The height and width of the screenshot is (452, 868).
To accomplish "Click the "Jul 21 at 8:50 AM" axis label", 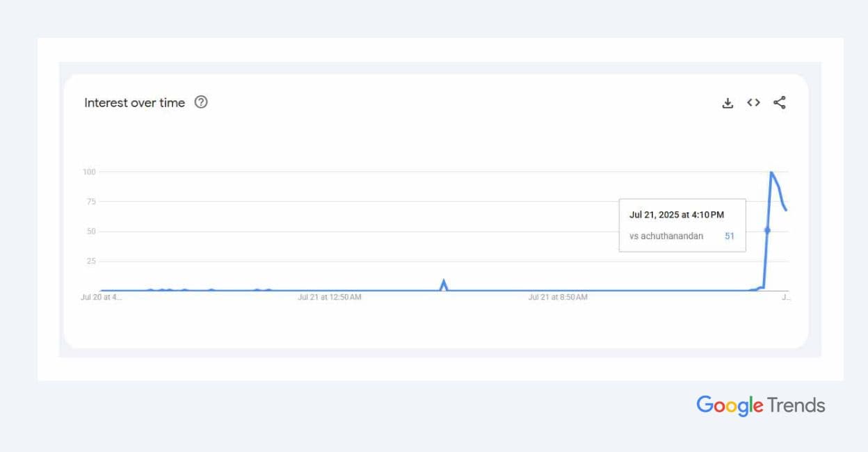I will pyautogui.click(x=558, y=298).
